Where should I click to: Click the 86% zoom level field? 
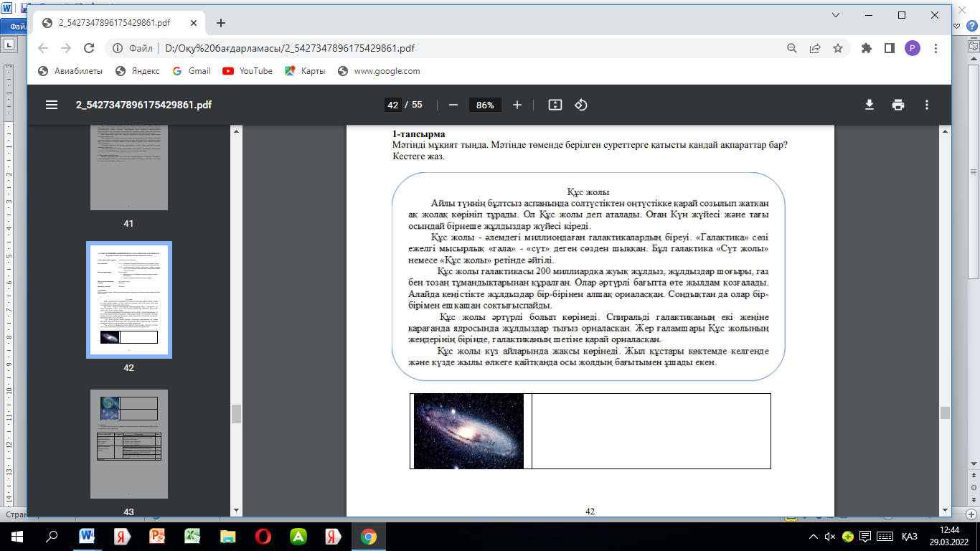coord(485,105)
